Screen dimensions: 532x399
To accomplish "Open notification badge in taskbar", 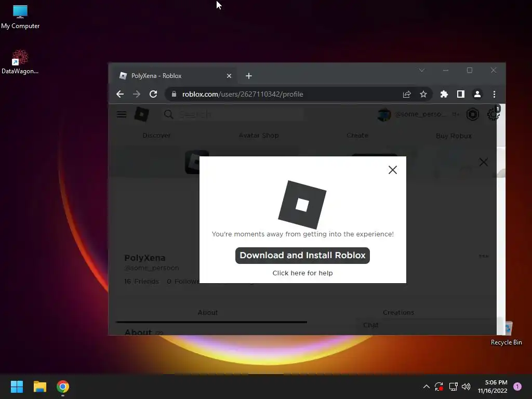I will tap(517, 387).
